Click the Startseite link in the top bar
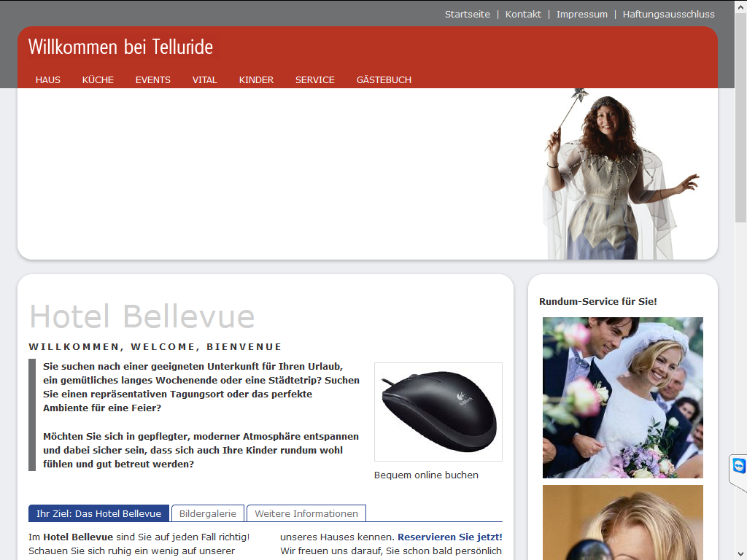Viewport: 747px width, 560px height. 468,15
